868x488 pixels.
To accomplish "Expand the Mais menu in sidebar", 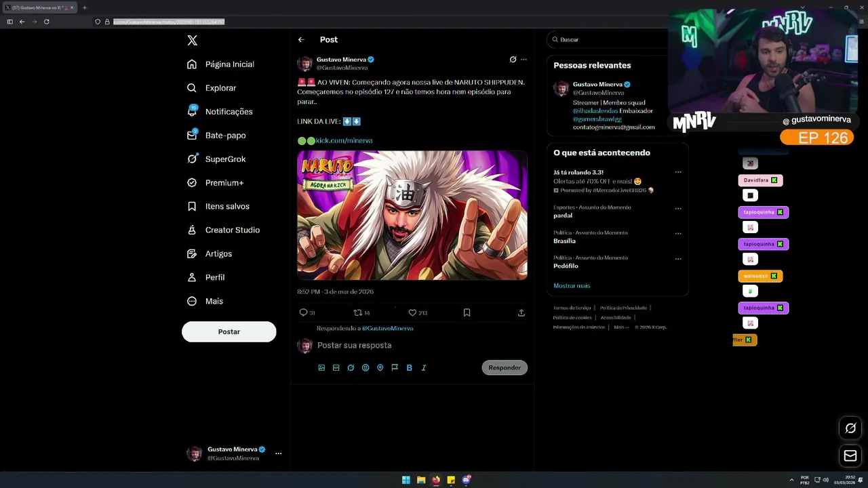I will click(205, 301).
